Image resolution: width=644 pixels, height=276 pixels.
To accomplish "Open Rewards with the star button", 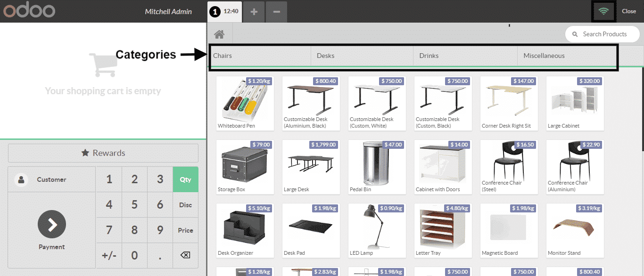I will pyautogui.click(x=103, y=153).
